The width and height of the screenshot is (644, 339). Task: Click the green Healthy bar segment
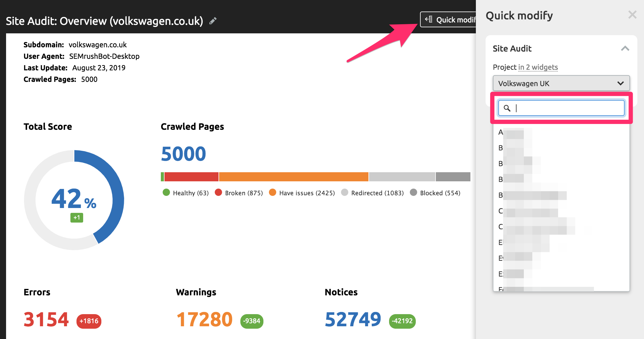[162, 177]
